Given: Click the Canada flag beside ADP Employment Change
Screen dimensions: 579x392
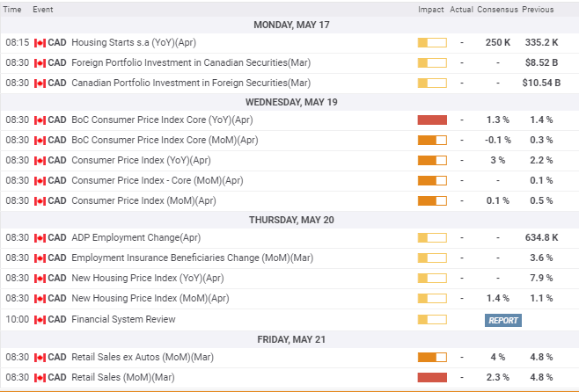Looking at the screenshot, I should 40,237.
